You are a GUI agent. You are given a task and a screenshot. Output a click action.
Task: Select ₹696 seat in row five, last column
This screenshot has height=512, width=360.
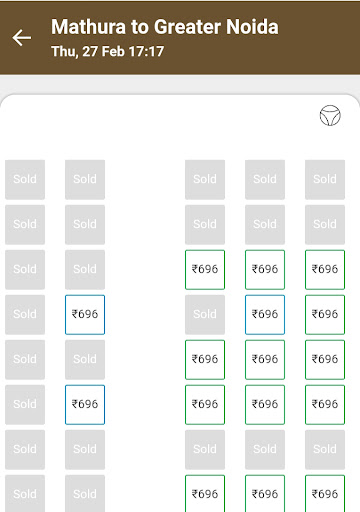pyautogui.click(x=325, y=359)
